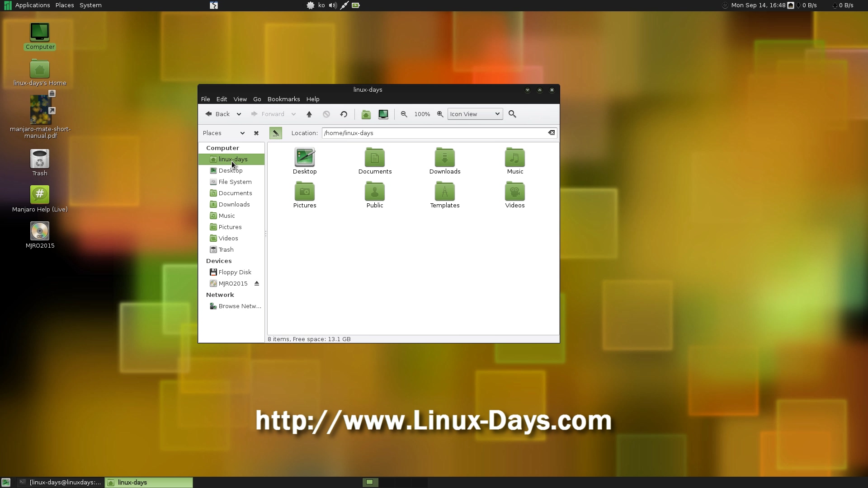This screenshot has width=868, height=488.
Task: Select Desktop in Places sidebar
Action: [231, 171]
